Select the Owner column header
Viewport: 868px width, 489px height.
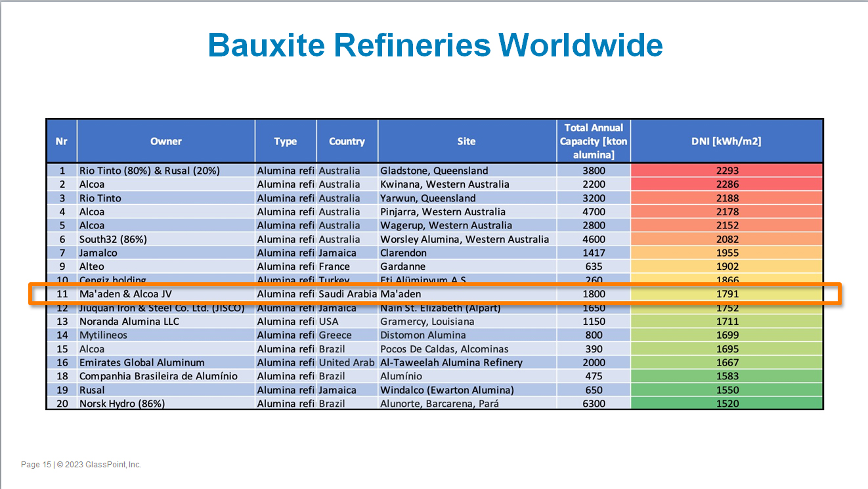click(x=165, y=141)
